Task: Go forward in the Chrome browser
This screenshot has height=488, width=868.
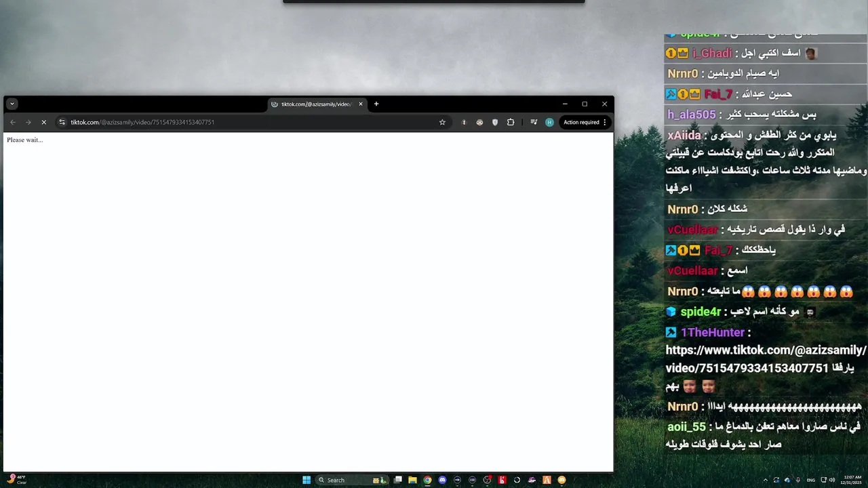Action: [28, 122]
